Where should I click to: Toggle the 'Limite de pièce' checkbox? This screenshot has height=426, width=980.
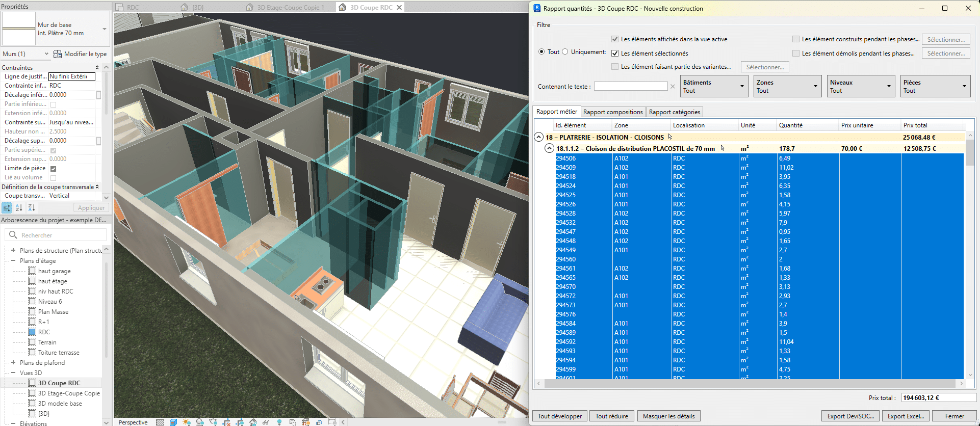point(54,169)
